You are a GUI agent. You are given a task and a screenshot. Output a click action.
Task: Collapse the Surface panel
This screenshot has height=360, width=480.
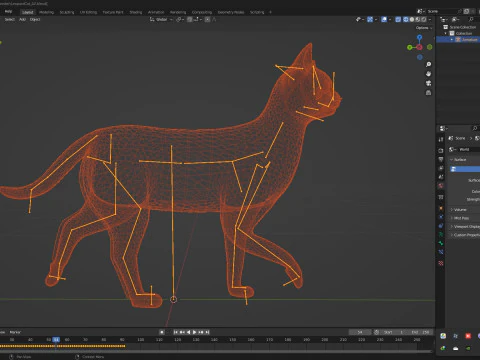tap(460, 160)
